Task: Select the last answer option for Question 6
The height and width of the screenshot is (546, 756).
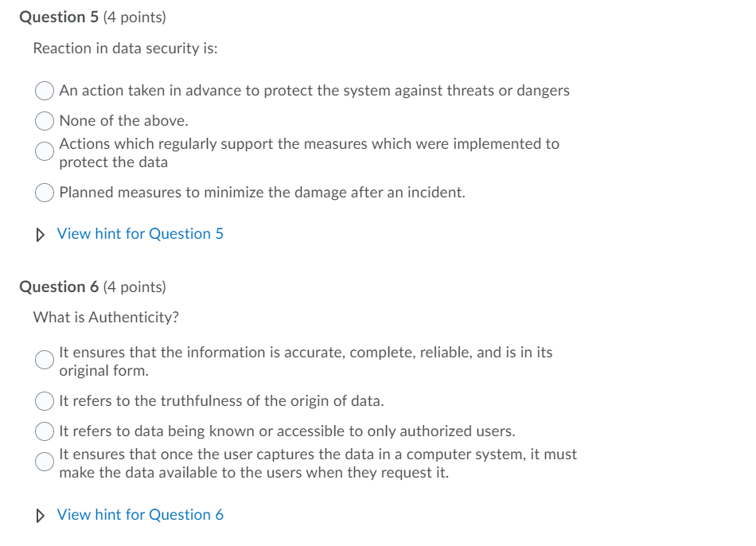Action: (45, 462)
